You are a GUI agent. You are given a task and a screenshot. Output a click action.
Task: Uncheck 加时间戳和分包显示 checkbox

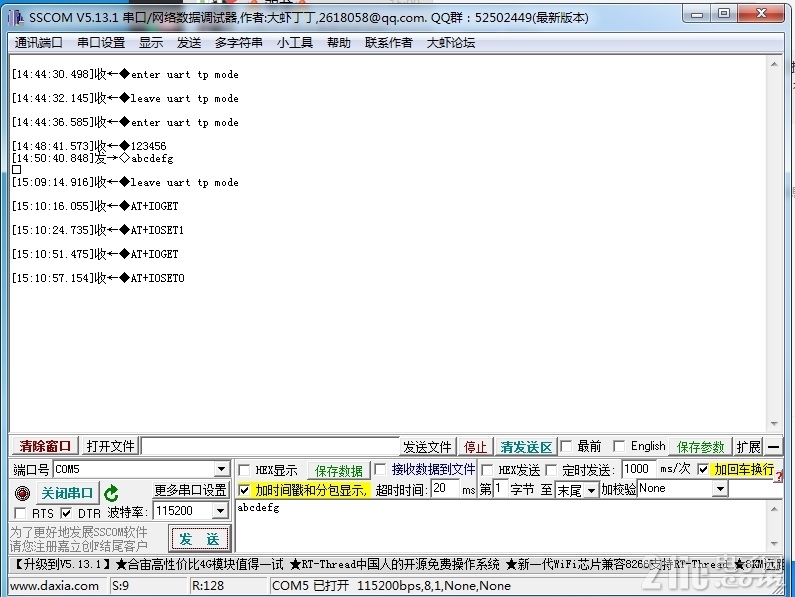coord(244,490)
